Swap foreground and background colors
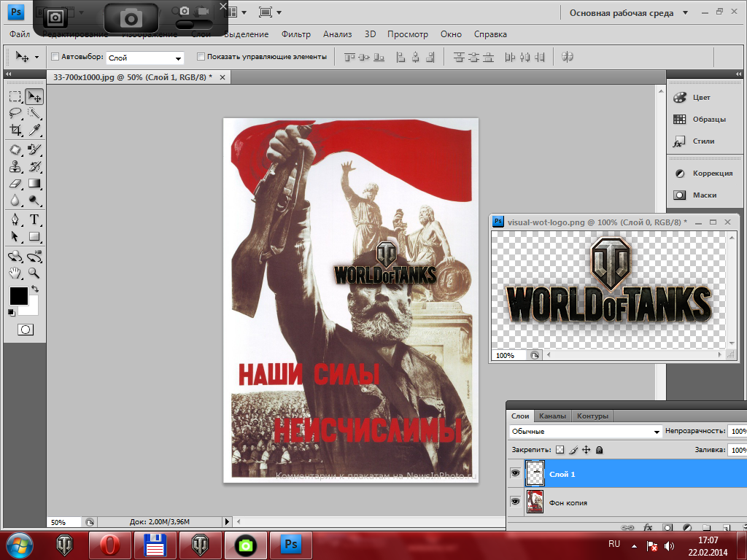Image resolution: width=747 pixels, height=560 pixels. tap(35, 289)
